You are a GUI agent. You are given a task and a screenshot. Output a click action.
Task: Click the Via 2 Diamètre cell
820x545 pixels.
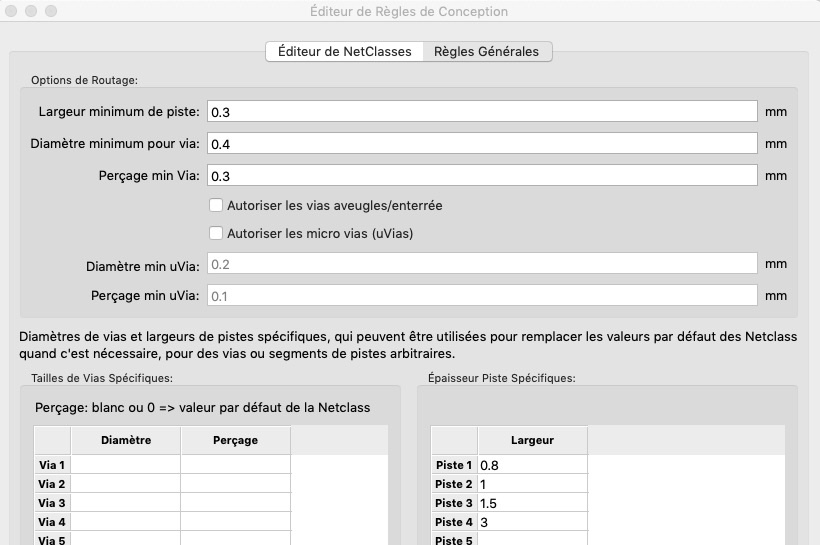click(126, 484)
